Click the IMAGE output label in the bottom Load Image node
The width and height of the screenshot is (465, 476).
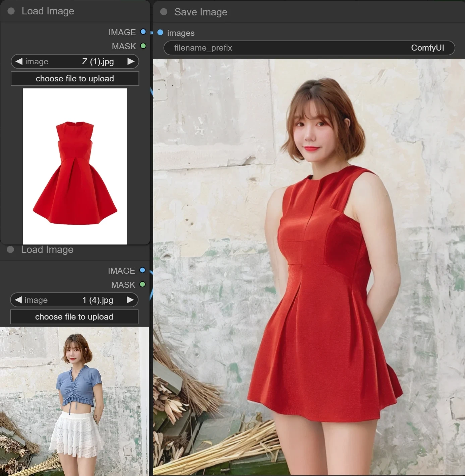click(121, 271)
